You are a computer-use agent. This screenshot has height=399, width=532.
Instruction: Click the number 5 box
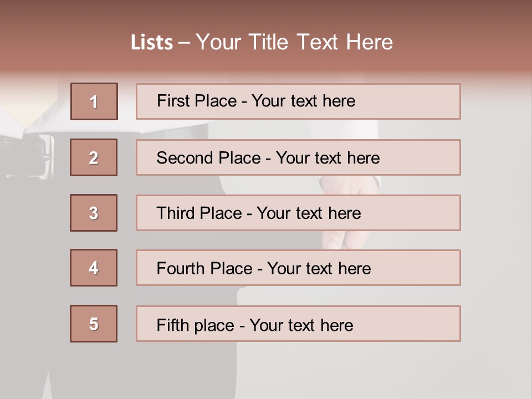pyautogui.click(x=94, y=324)
